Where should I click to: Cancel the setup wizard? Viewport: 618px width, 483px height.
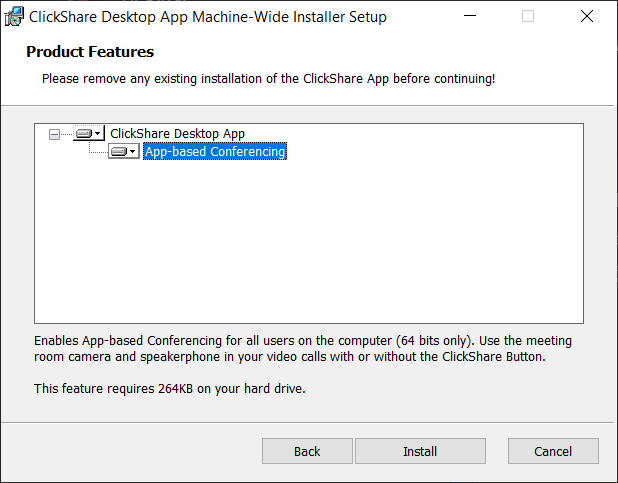(553, 451)
